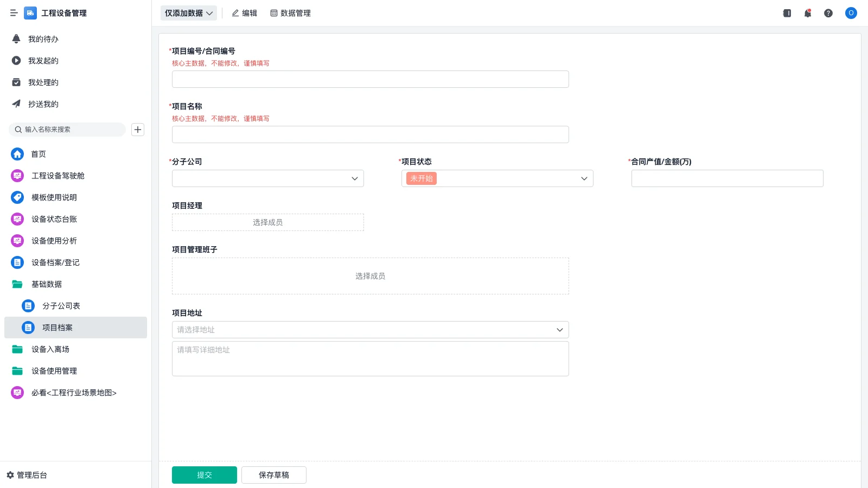Open 我的待办 notifications icon in sidebar

[x=17, y=39]
